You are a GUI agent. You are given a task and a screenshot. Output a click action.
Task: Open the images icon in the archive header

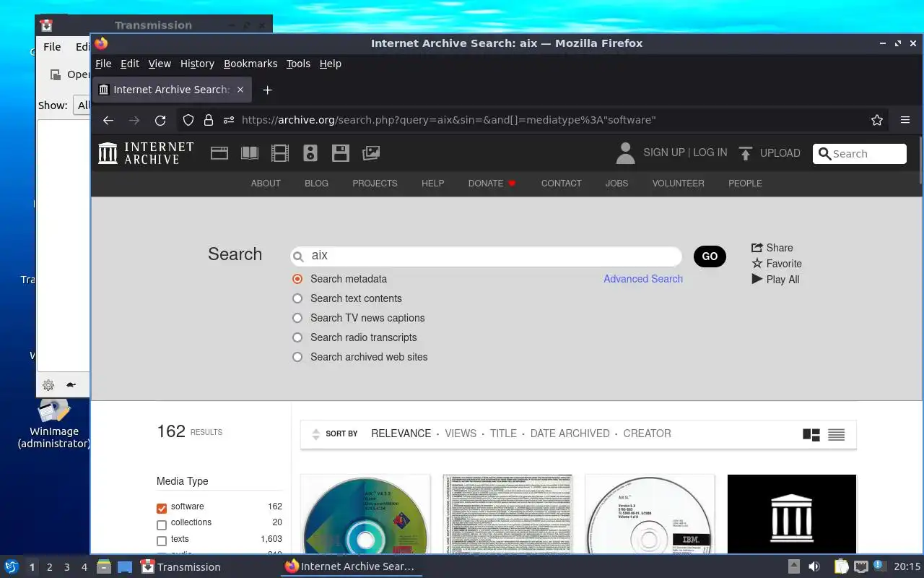coord(371,152)
